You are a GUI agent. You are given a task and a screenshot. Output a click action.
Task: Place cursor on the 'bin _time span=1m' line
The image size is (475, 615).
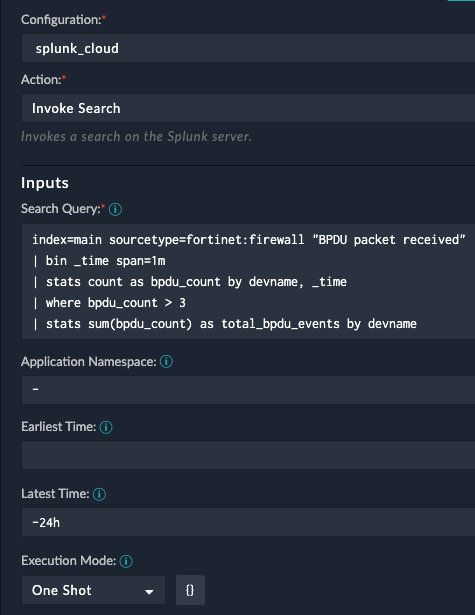(x=99, y=261)
